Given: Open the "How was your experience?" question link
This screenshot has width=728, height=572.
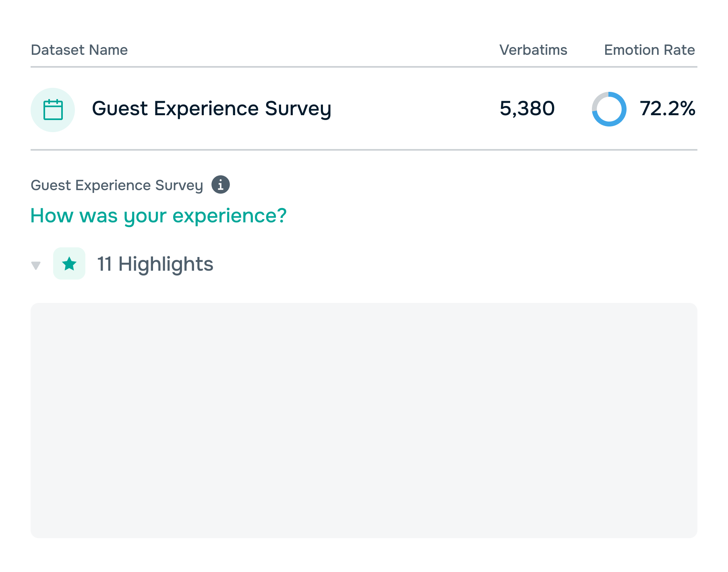Looking at the screenshot, I should click(158, 216).
